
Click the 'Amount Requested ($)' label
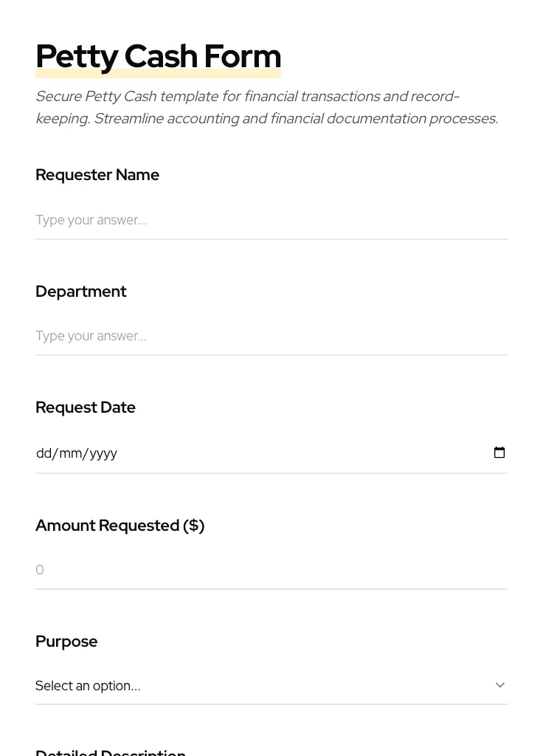[x=120, y=526]
